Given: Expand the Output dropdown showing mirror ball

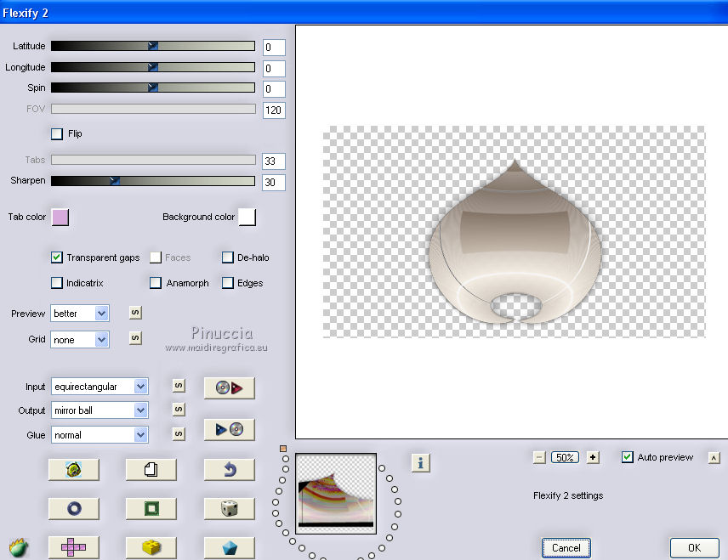Looking at the screenshot, I should [140, 410].
